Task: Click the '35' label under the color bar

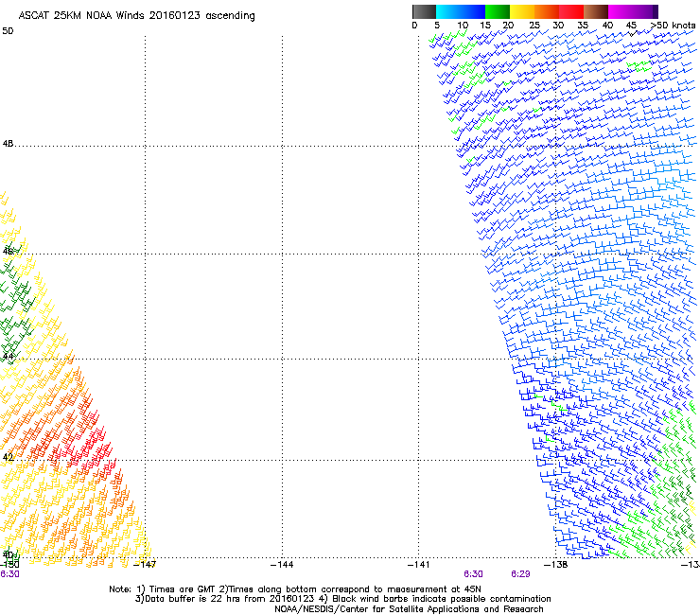Action: [583, 26]
